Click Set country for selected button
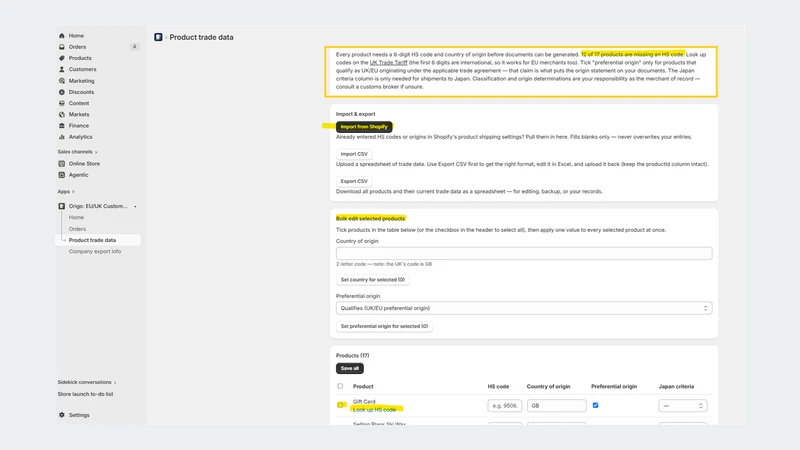Image resolution: width=800 pixels, height=450 pixels. pos(372,280)
